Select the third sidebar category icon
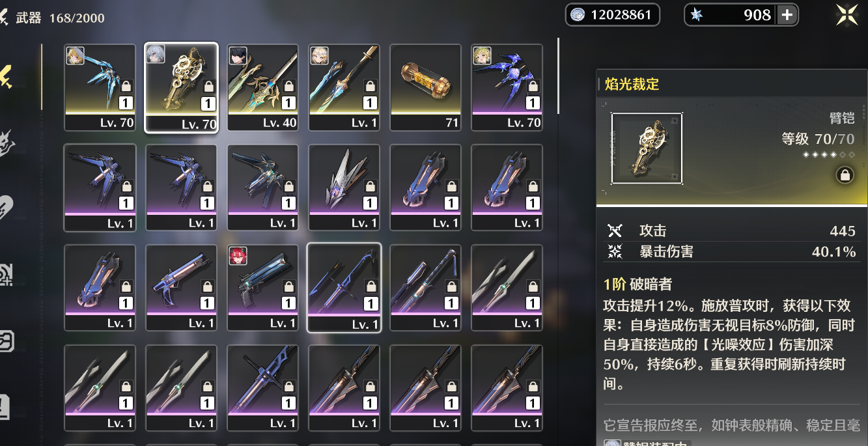This screenshot has height=446, width=868. (x=7, y=208)
